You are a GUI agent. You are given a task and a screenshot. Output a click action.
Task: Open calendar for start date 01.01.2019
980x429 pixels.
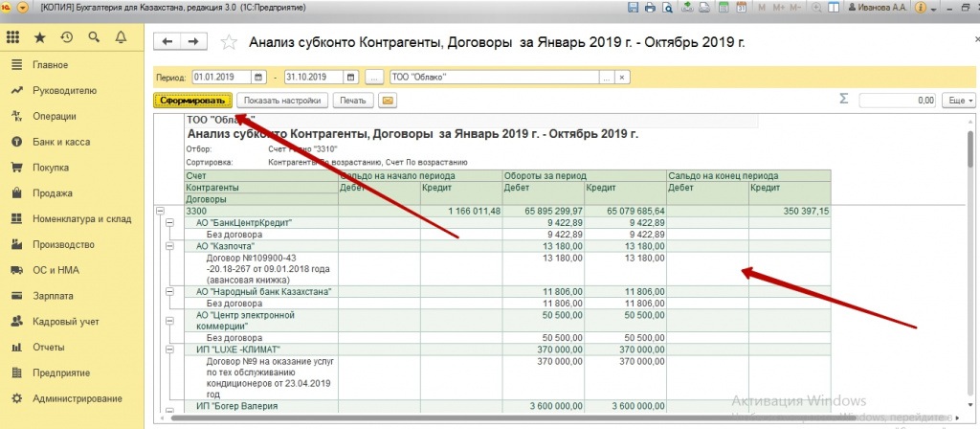pyautogui.click(x=258, y=78)
